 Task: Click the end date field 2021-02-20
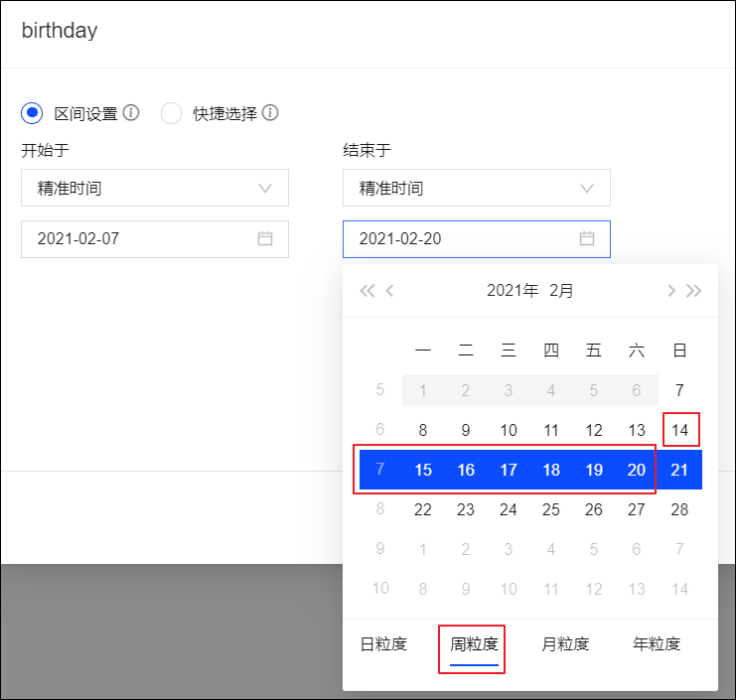477,239
